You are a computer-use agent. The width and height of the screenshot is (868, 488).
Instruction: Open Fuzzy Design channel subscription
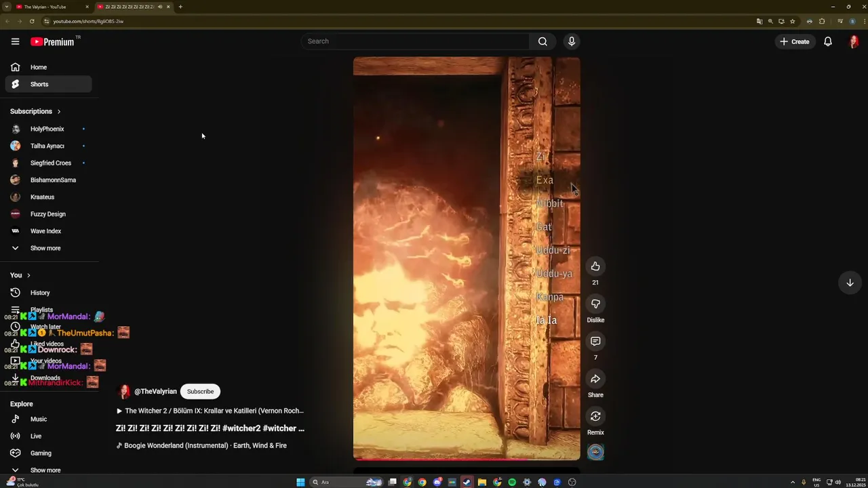[x=48, y=213]
